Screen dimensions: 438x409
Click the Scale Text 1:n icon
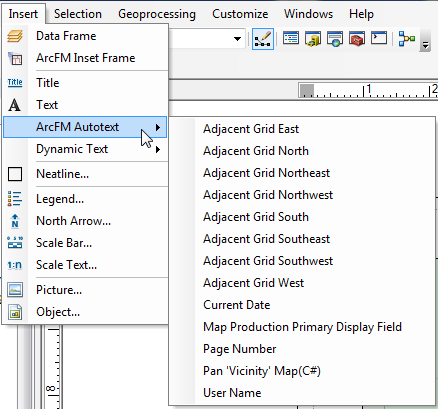(15, 265)
